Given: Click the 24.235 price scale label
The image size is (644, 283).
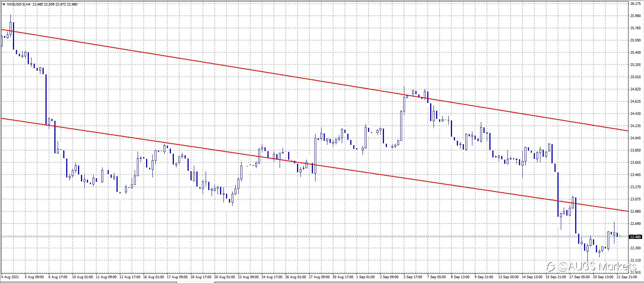Looking at the screenshot, I should tap(635, 126).
